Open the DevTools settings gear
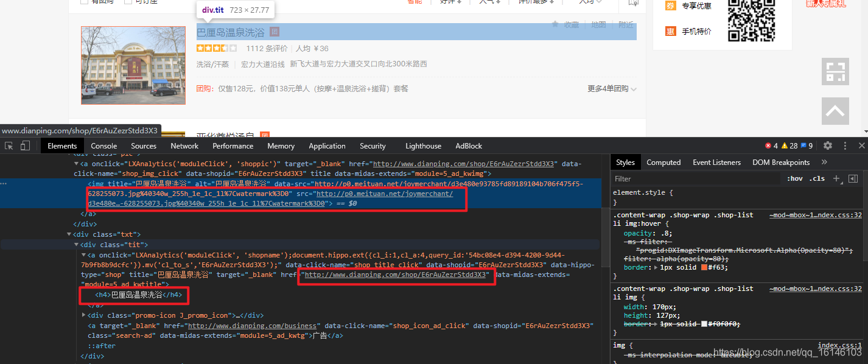 point(828,145)
